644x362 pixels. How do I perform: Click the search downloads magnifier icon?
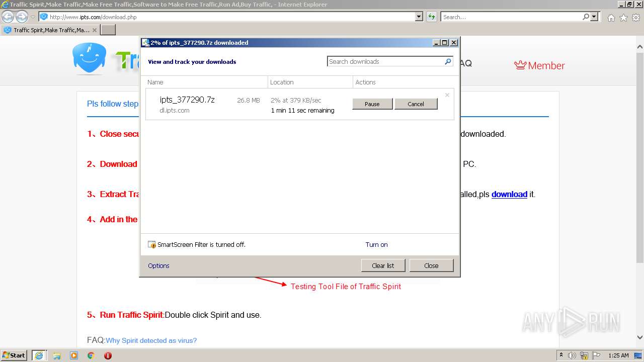[x=448, y=61]
